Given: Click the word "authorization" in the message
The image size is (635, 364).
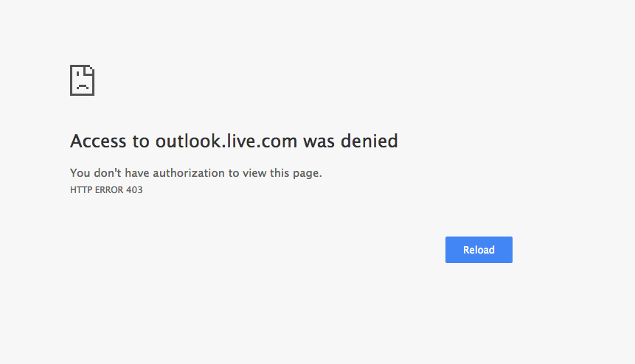Looking at the screenshot, I should 188,173.
